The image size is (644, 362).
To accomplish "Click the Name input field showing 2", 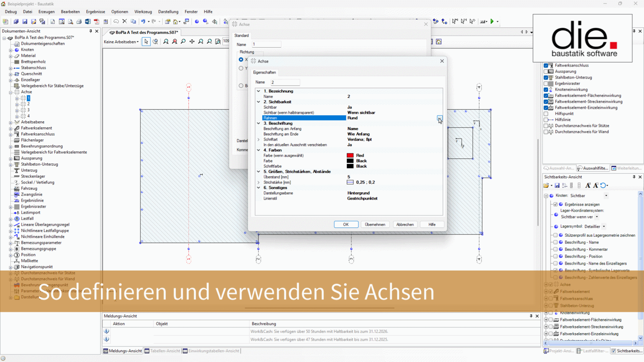I will (x=285, y=82).
